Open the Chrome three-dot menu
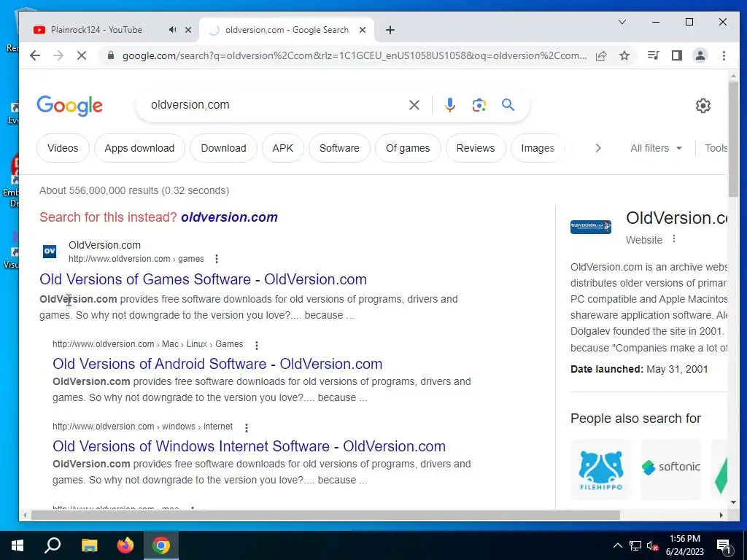Image resolution: width=747 pixels, height=560 pixels. [724, 55]
